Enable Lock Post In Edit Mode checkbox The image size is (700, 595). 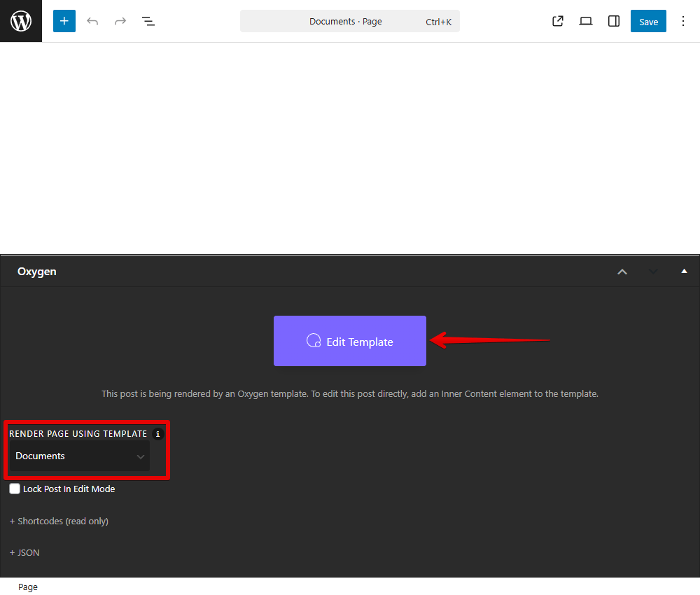pyautogui.click(x=15, y=489)
